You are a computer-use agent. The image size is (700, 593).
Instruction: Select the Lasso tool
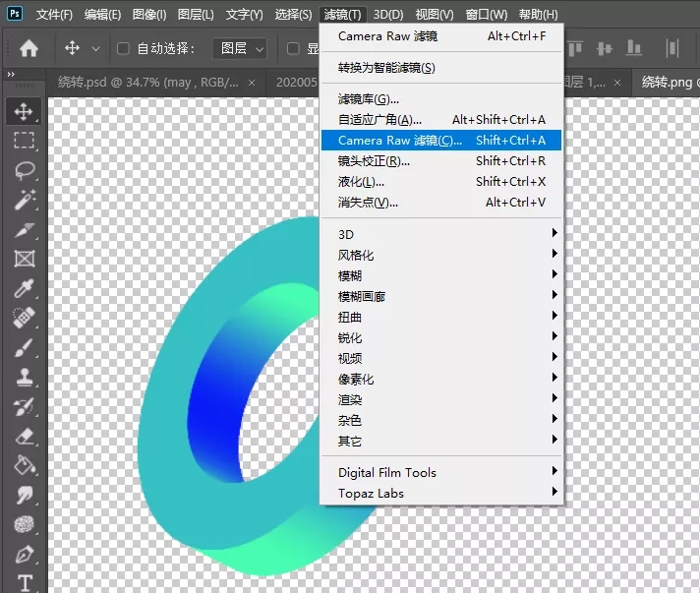pyautogui.click(x=24, y=170)
